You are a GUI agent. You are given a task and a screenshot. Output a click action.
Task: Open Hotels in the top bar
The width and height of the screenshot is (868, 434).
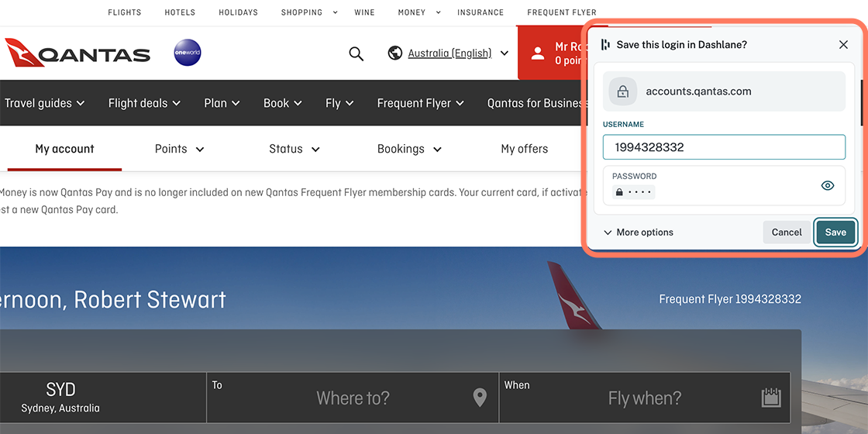pyautogui.click(x=180, y=12)
